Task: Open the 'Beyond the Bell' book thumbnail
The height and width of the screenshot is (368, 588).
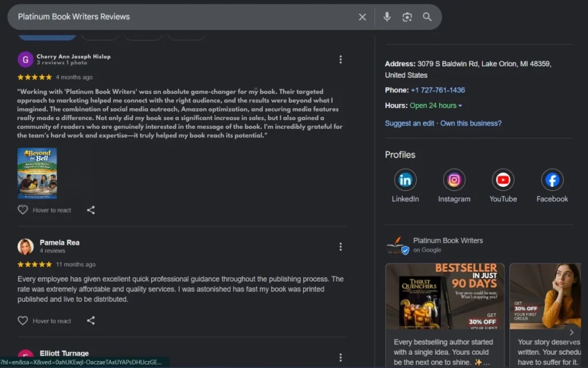Action: 38,172
